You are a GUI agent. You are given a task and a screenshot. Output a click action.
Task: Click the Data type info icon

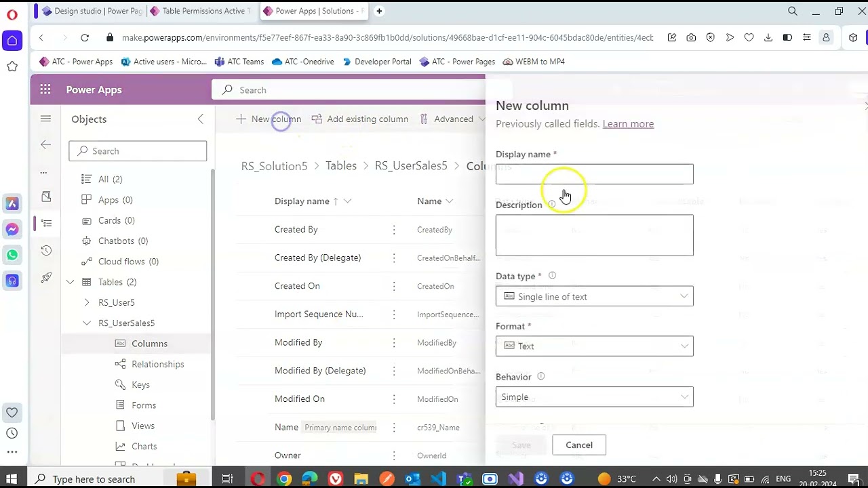(x=552, y=275)
